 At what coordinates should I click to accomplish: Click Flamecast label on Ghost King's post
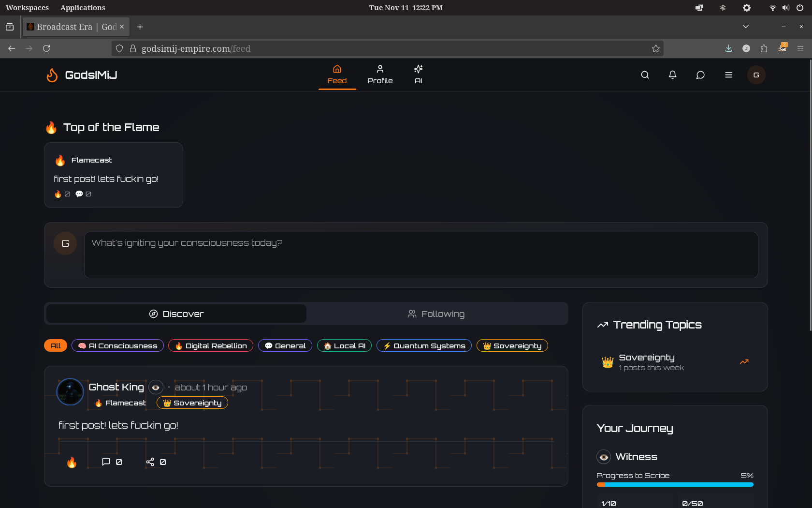click(120, 403)
